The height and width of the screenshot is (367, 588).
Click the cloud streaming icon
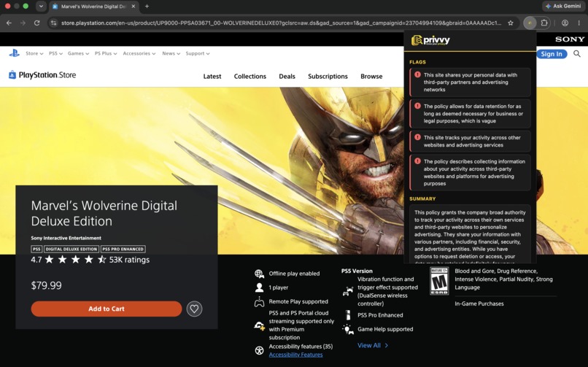(259, 325)
